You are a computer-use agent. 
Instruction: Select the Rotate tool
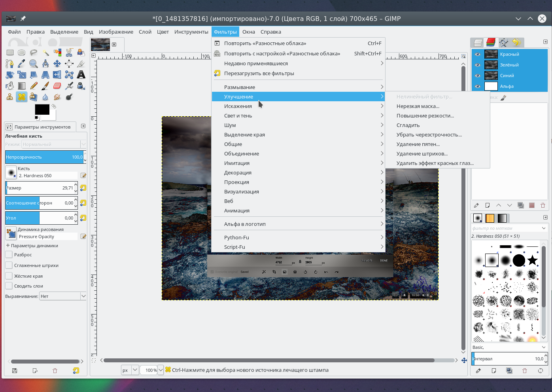coord(10,74)
